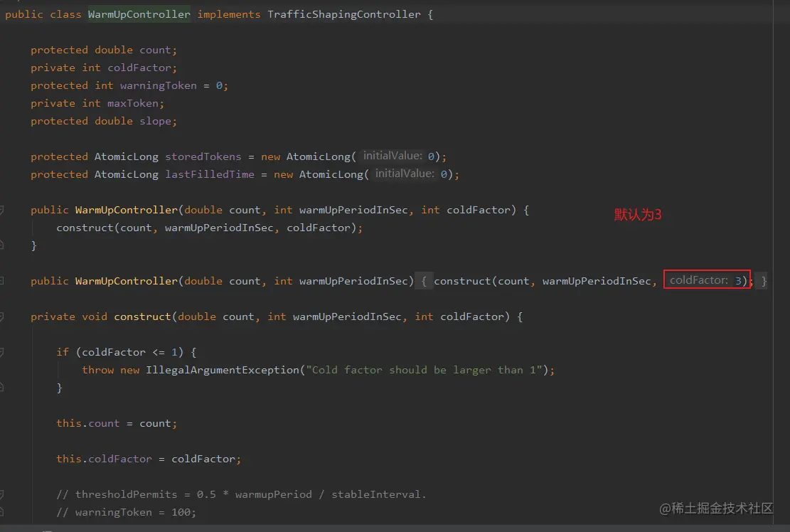Click initialValue hint on lastFilledTime line

click(x=405, y=174)
